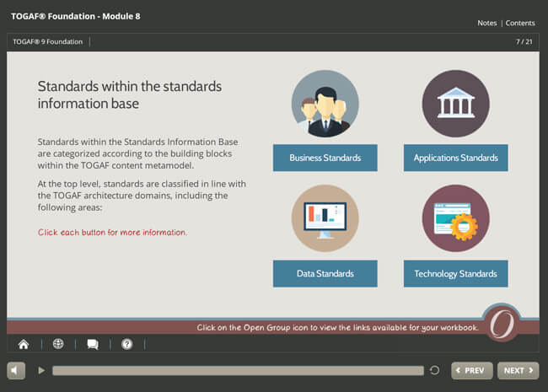Go to previous slide with PREV
Screen dimensions: 548x392
472,370
